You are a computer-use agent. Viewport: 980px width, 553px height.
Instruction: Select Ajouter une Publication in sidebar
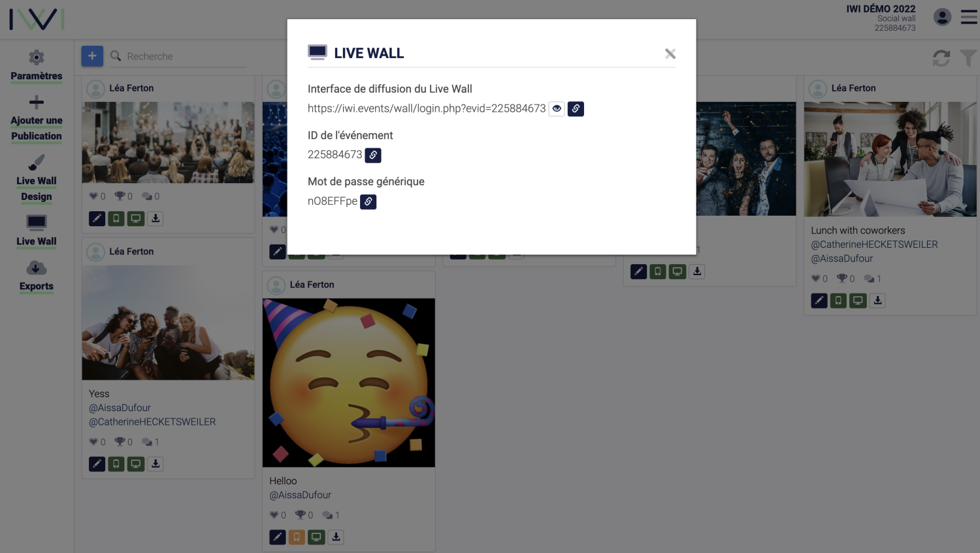point(37,118)
